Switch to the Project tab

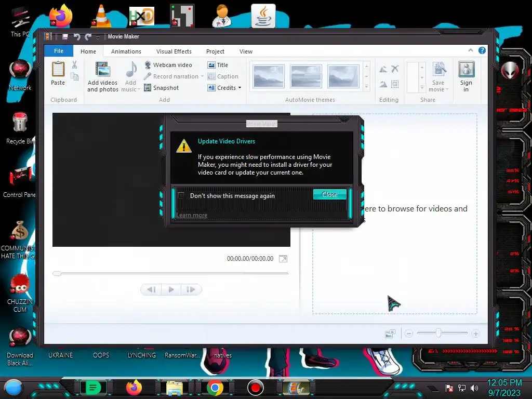[x=215, y=51]
